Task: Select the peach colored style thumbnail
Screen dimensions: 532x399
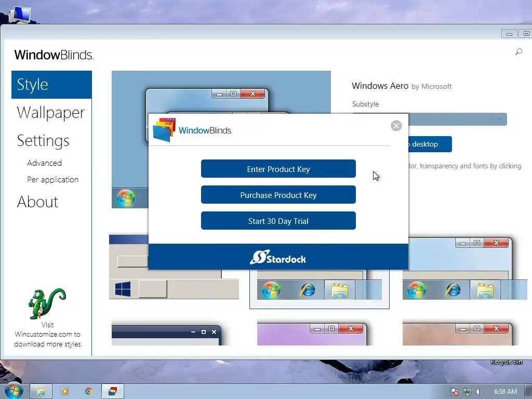Action: click(x=457, y=334)
